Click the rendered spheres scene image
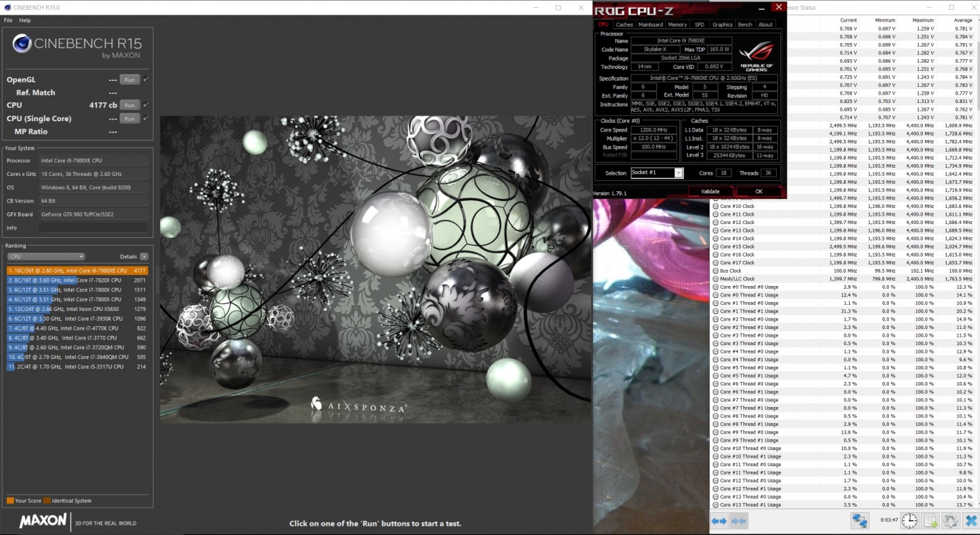The width and height of the screenshot is (980, 535). 376,269
